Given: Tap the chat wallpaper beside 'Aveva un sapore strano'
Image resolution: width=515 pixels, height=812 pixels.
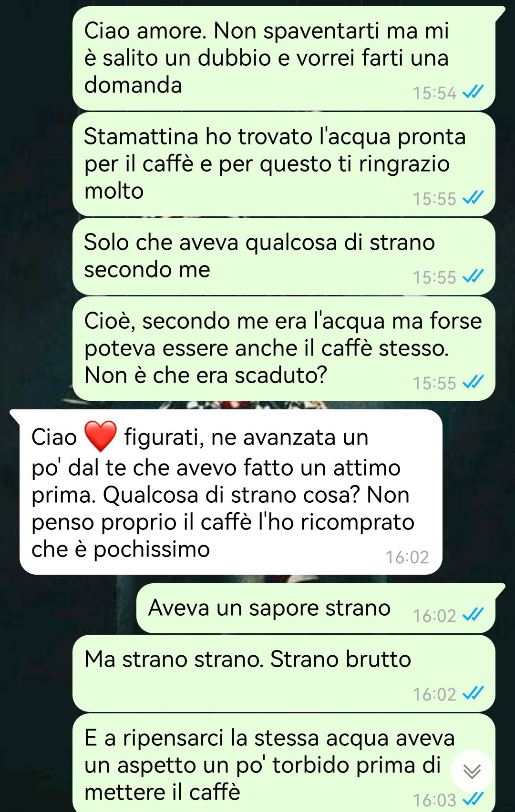Looking at the screenshot, I should 67,608.
